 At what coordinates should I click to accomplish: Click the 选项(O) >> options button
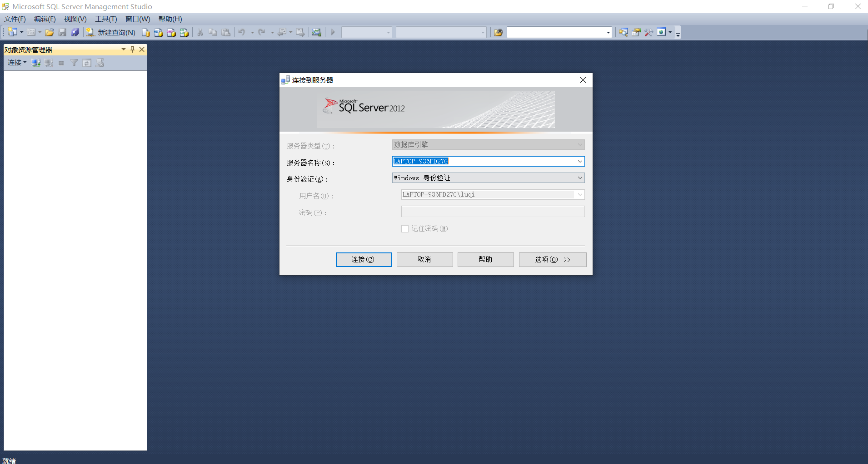pos(553,260)
